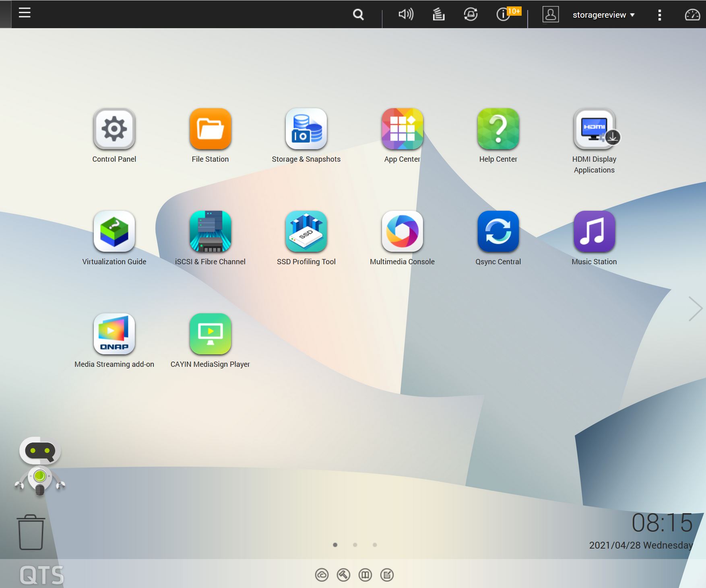Open the Recycle Bin trash can
706x588 pixels.
(x=31, y=532)
